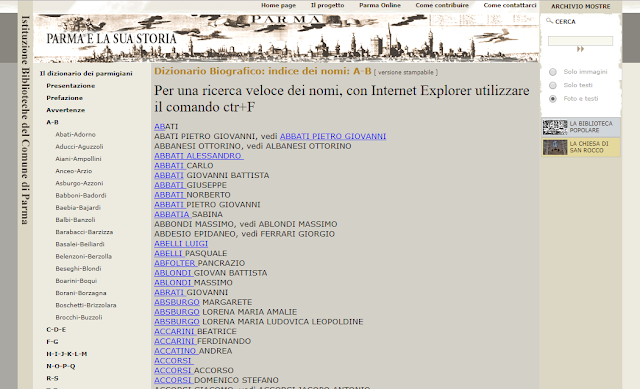The image size is (640, 389).
Task: Open the Belenzoni-Berzolla name range
Action: coord(84,256)
